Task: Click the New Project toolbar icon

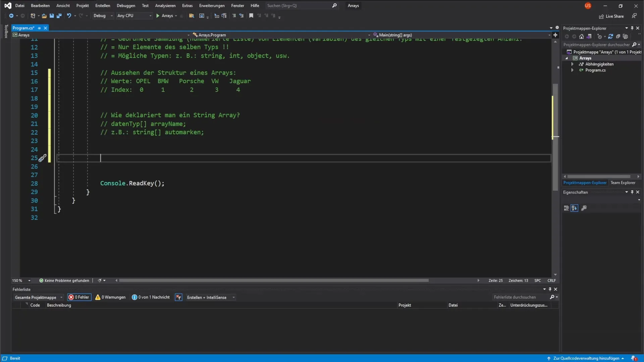Action: pyautogui.click(x=33, y=16)
